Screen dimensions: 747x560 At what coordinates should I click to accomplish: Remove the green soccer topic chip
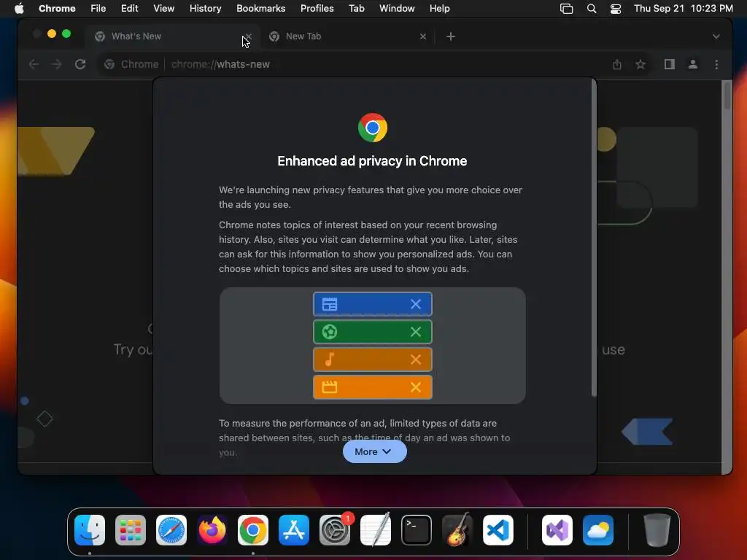point(416,332)
